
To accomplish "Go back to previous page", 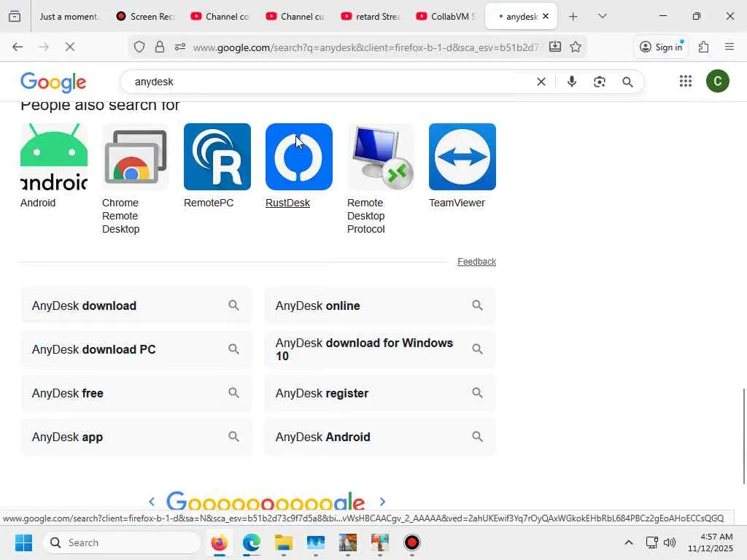I will [18, 47].
